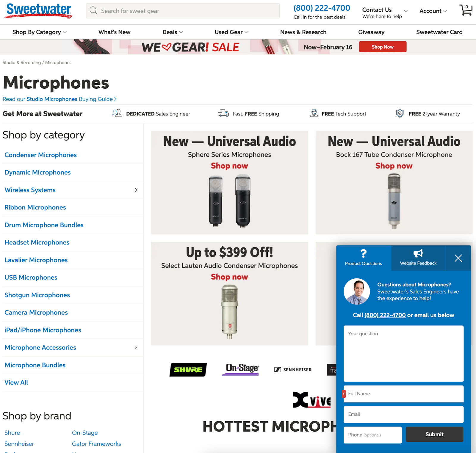Click the search magnifier icon
The height and width of the screenshot is (453, 476).
(93, 11)
